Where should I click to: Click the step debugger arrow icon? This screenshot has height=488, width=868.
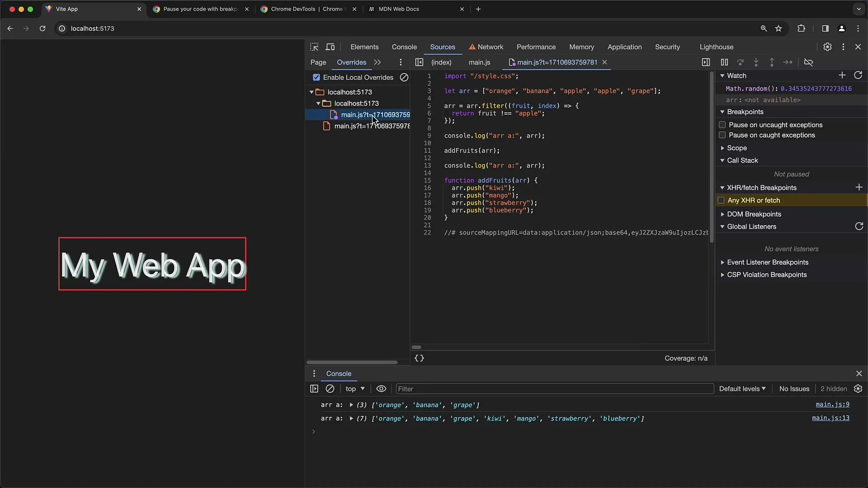[x=788, y=62]
